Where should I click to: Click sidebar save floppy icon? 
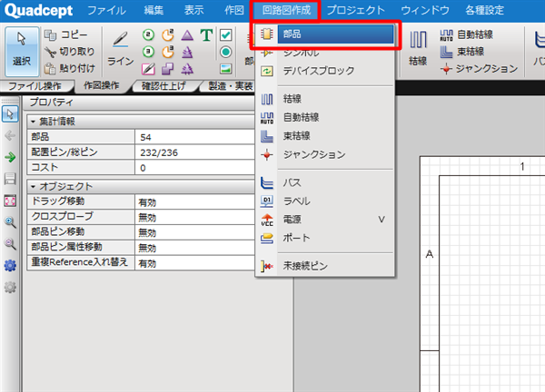point(10,179)
